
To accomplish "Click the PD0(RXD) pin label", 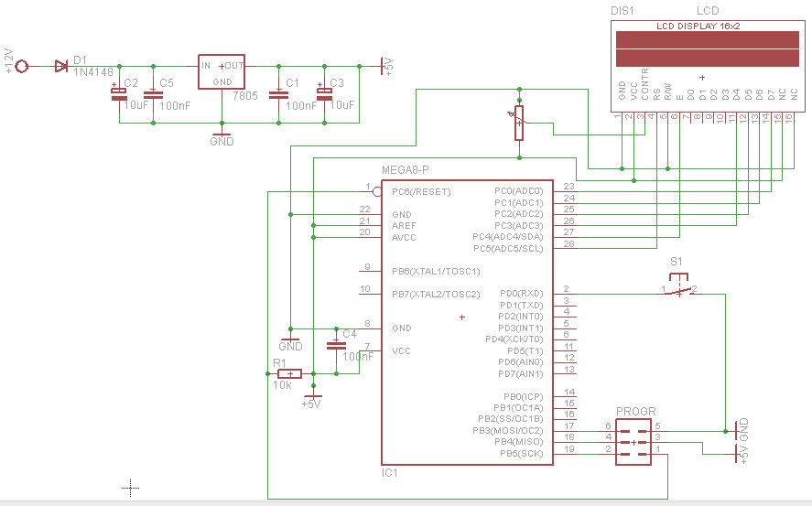I will 522,294.
